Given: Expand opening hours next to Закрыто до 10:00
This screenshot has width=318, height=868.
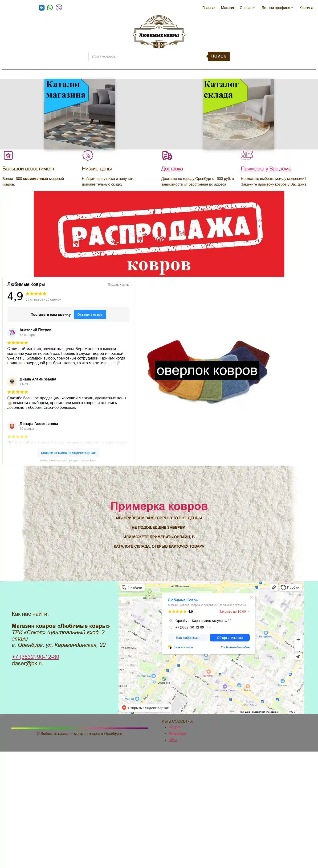Looking at the screenshot, I should point(249,612).
